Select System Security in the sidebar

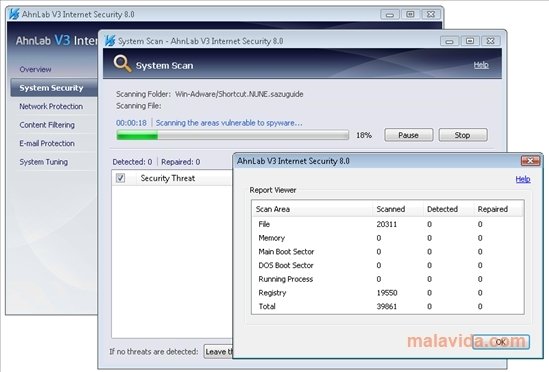pyautogui.click(x=54, y=88)
